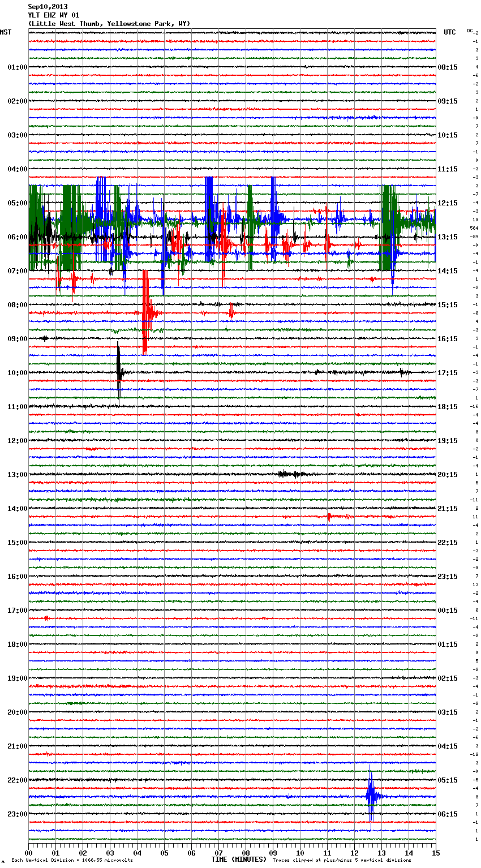Click the traces clipped footnote

pos(342,860)
